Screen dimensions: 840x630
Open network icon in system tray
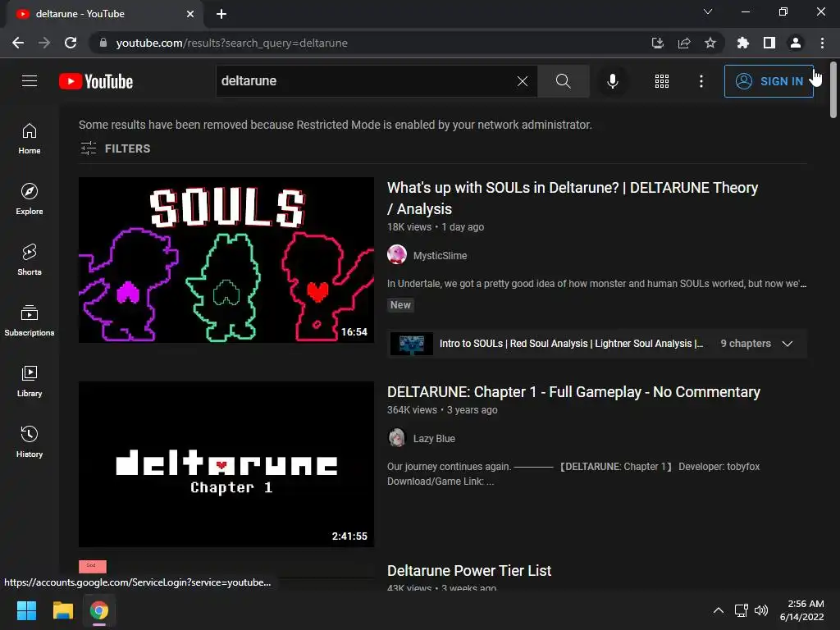742,610
